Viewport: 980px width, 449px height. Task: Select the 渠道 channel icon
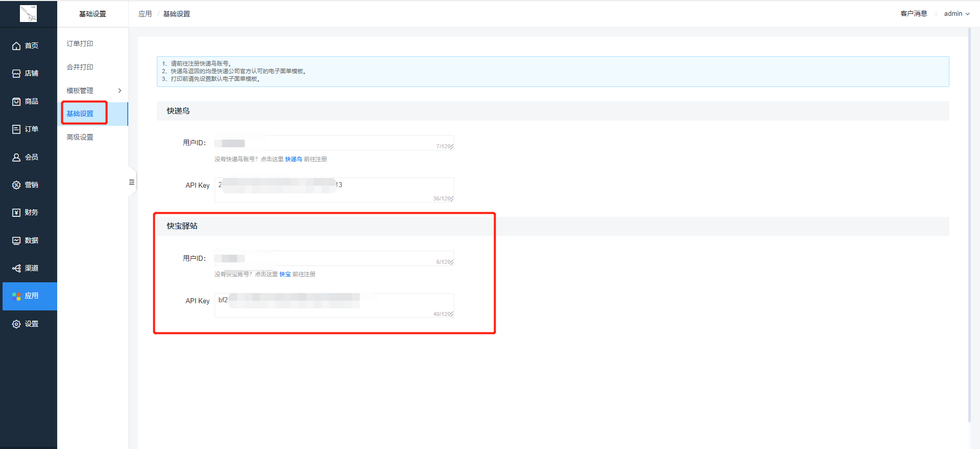(x=16, y=268)
